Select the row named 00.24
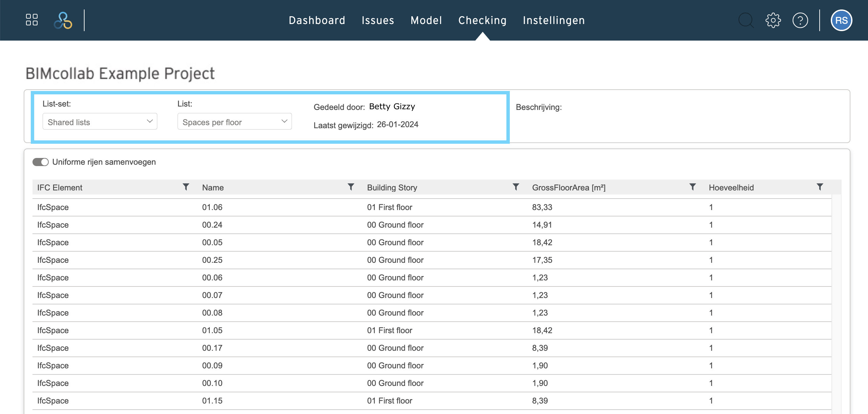This screenshot has width=868, height=414. 432,225
